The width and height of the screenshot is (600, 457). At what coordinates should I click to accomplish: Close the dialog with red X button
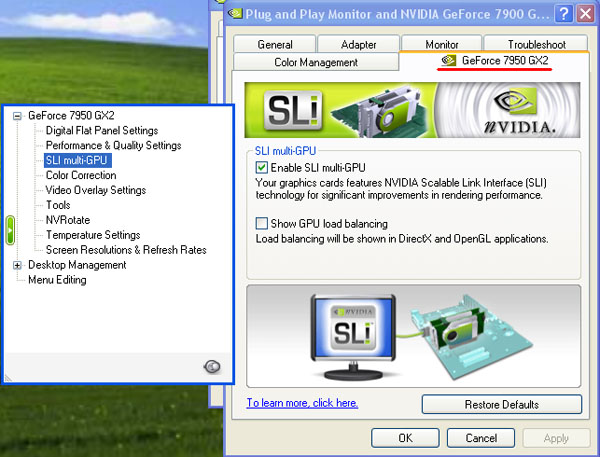[586, 14]
